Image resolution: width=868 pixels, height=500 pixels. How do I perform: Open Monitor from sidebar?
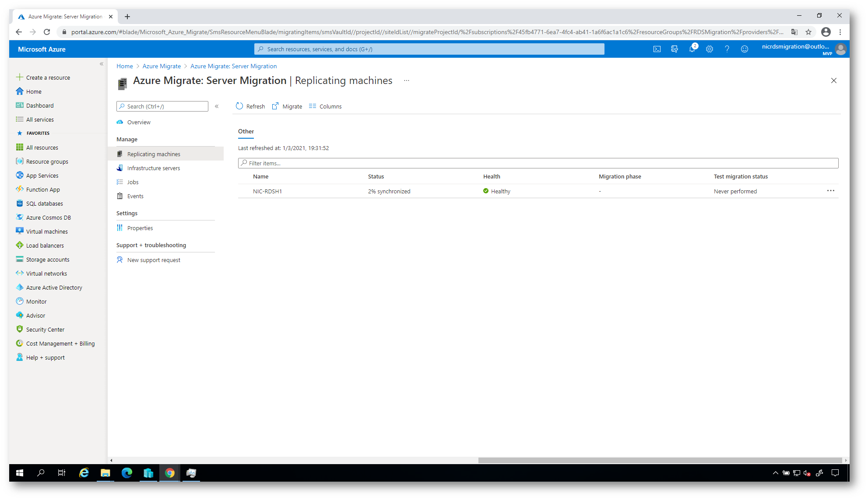(31, 301)
